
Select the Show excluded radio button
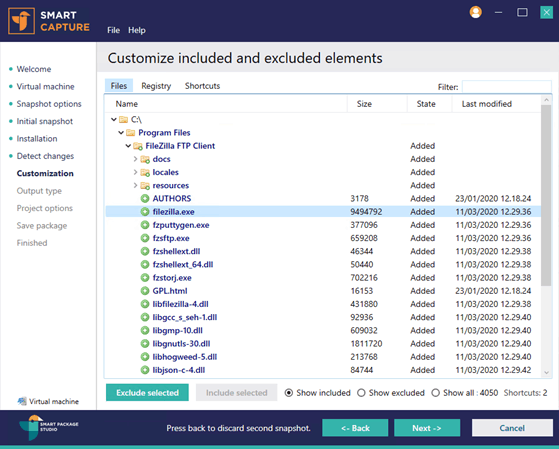(x=361, y=393)
